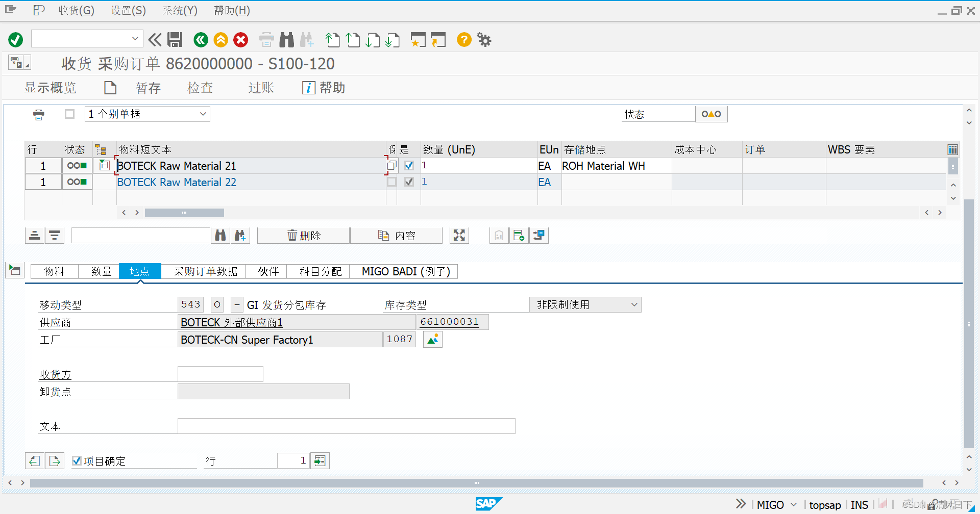This screenshot has height=514, width=980.
Task: Click the 文本 text input field
Action: (347, 426)
